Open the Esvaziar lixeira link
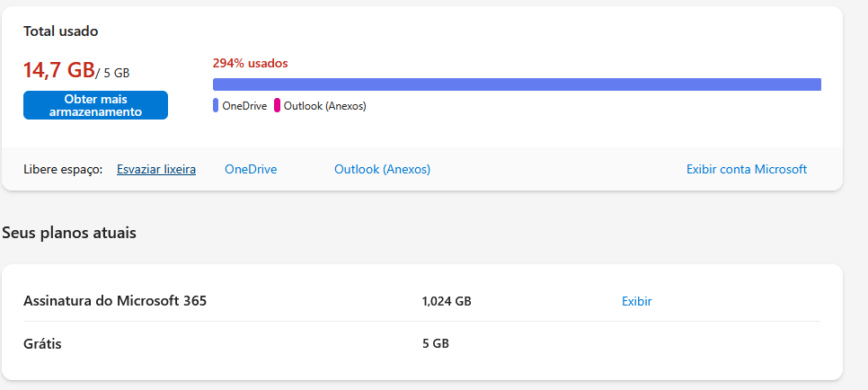This screenshot has height=390, width=868. tap(156, 170)
